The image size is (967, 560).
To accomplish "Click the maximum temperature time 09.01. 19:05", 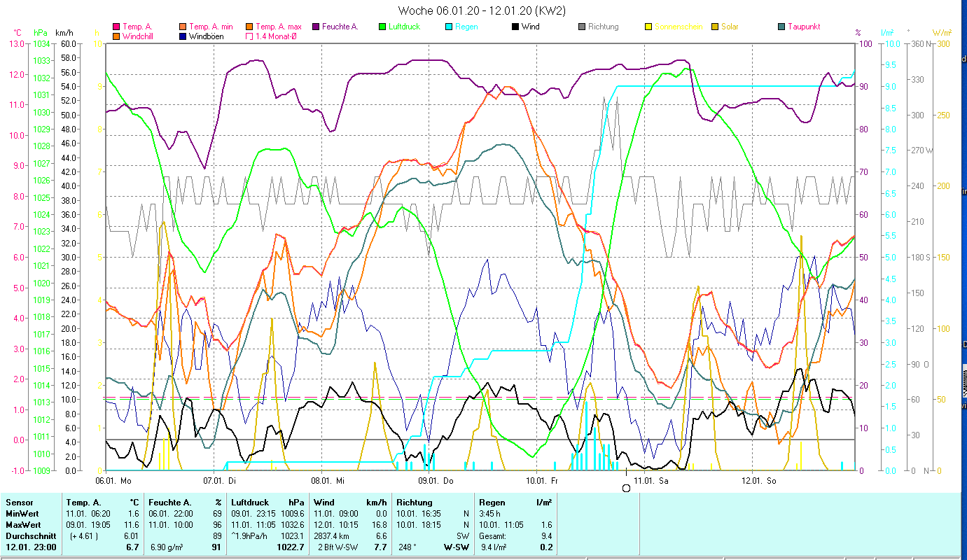I will (89, 525).
